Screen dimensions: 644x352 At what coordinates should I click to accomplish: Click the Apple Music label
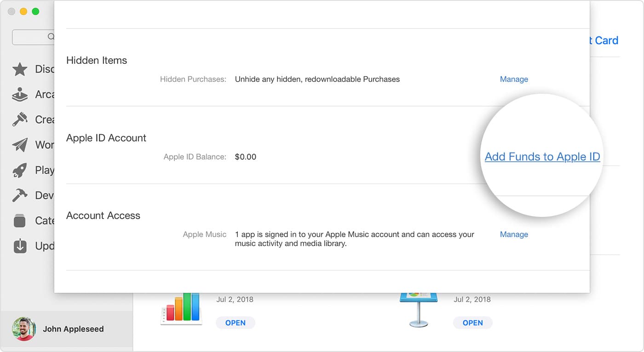(205, 234)
